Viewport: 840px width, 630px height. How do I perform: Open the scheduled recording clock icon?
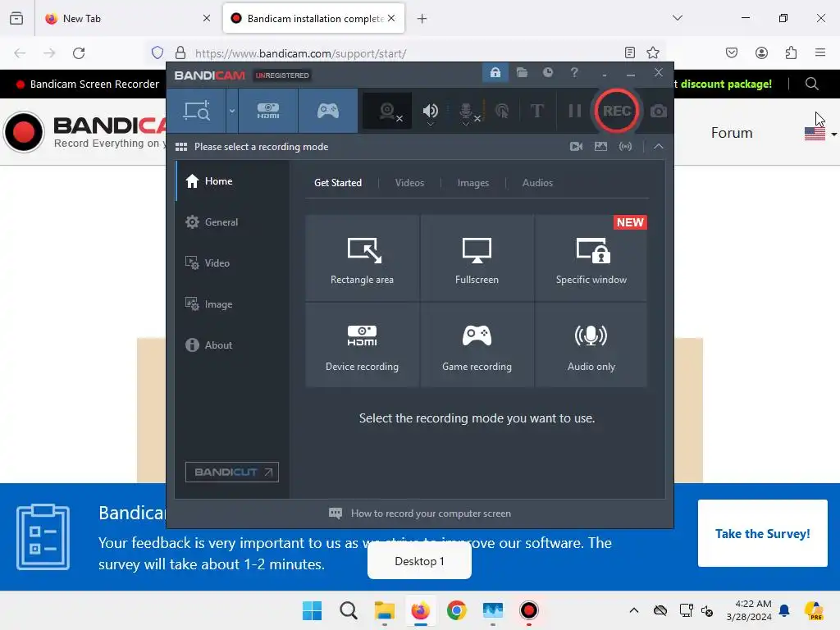point(547,72)
